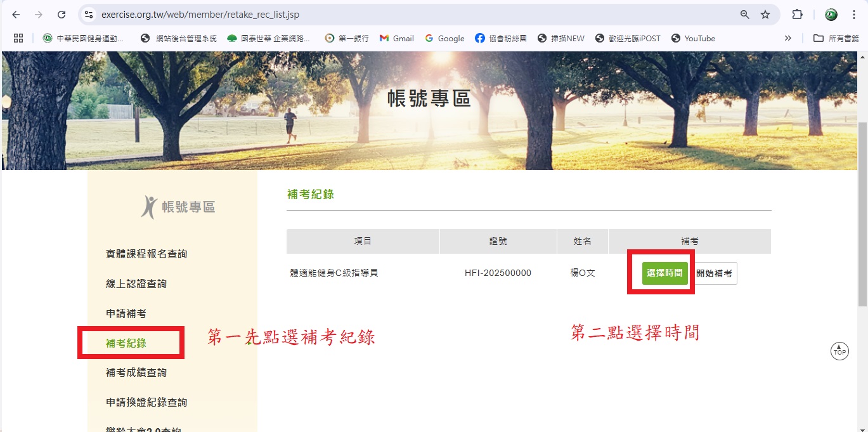Screen dimensions: 868x432
Task: Click the green 選擇時間 button
Action: 664,273
